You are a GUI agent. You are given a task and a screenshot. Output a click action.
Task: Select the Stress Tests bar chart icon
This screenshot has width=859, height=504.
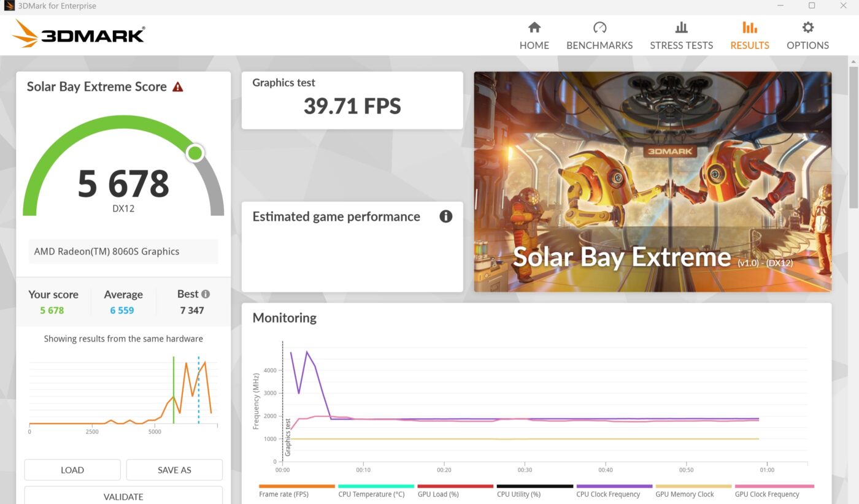pyautogui.click(x=681, y=28)
